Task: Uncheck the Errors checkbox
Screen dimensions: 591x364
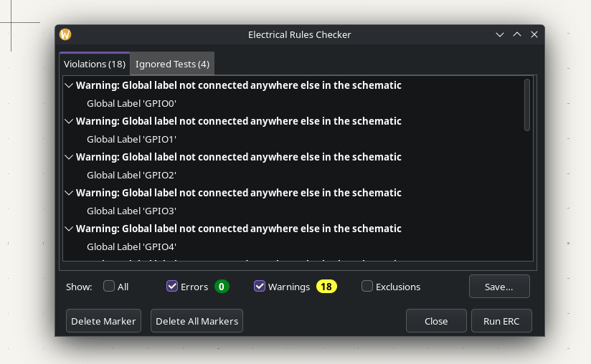Action: pyautogui.click(x=172, y=287)
